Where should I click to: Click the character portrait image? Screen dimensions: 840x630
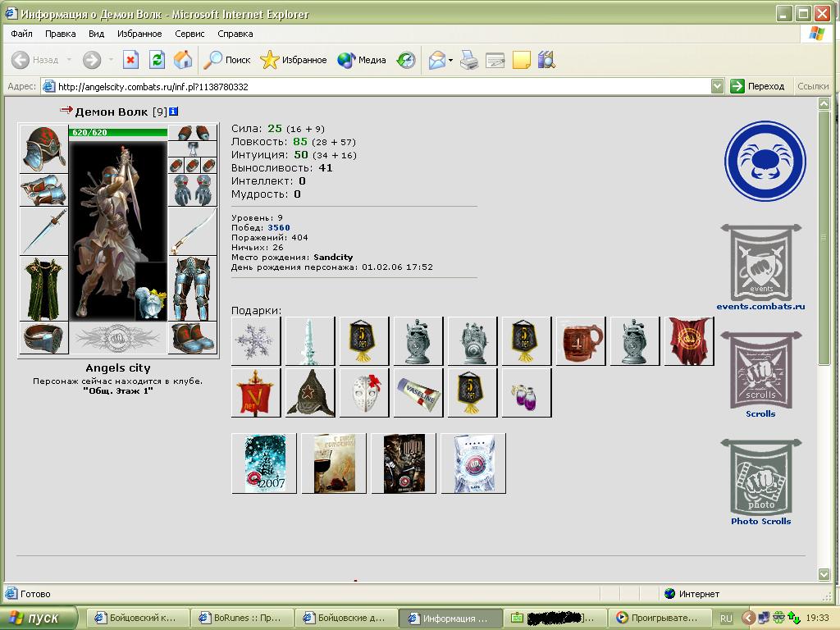click(x=118, y=231)
